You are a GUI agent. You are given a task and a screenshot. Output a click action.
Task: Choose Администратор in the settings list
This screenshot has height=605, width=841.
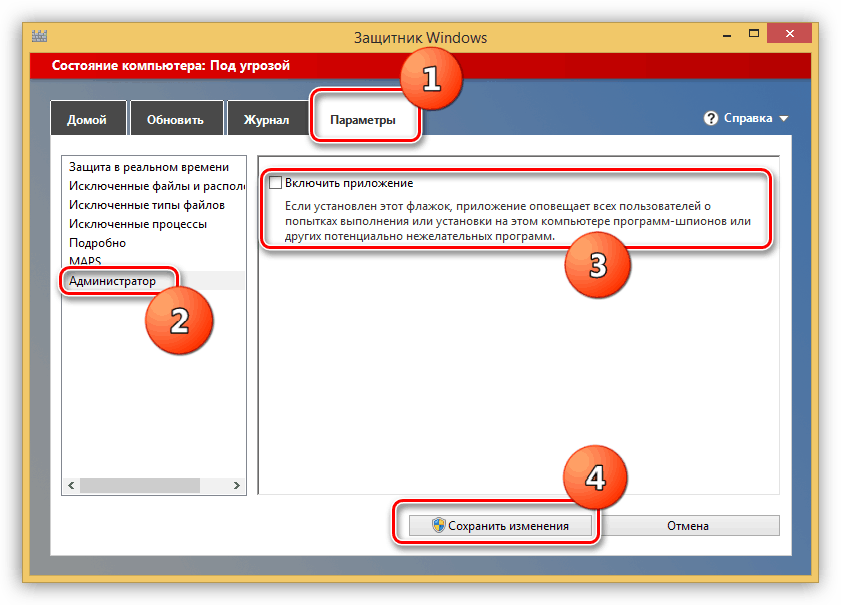coord(112,281)
